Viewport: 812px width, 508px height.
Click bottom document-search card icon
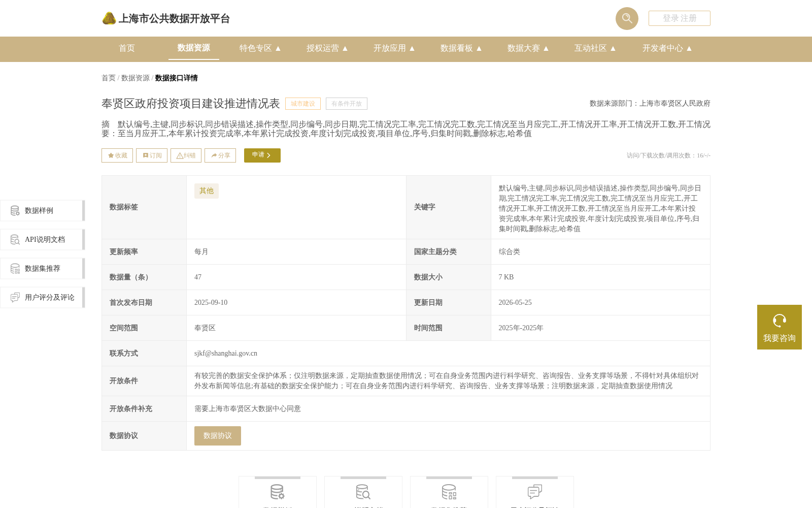363,492
